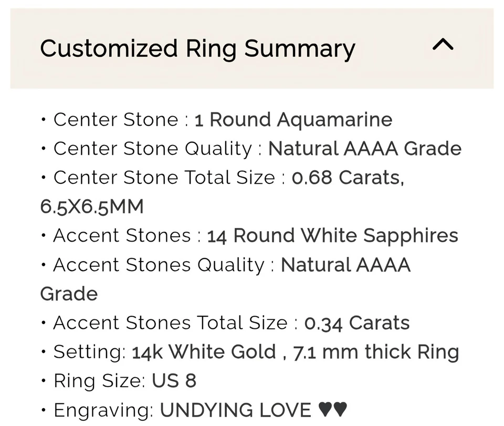Select the 14k White Gold text
Screen dimensions: 504x426
(x=204, y=351)
